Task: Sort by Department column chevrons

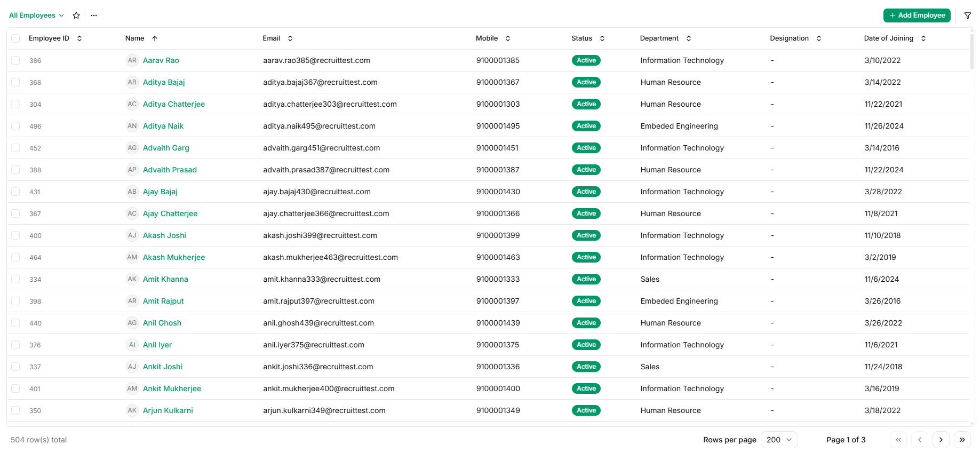Action: click(689, 38)
